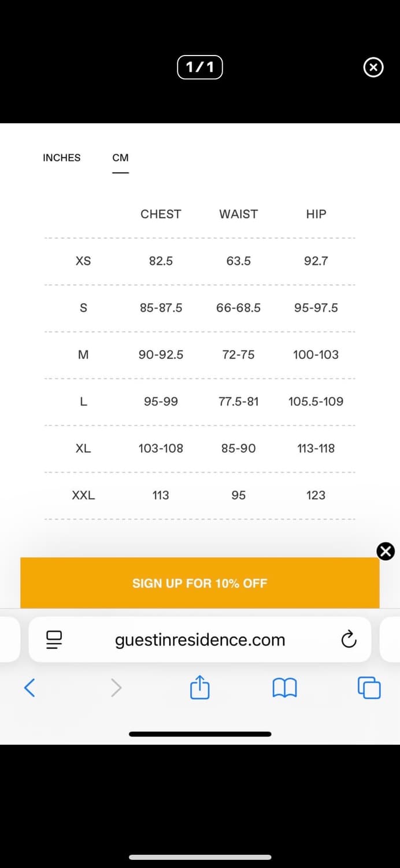Open the Safari share sheet
400x868 pixels.
[x=200, y=687]
